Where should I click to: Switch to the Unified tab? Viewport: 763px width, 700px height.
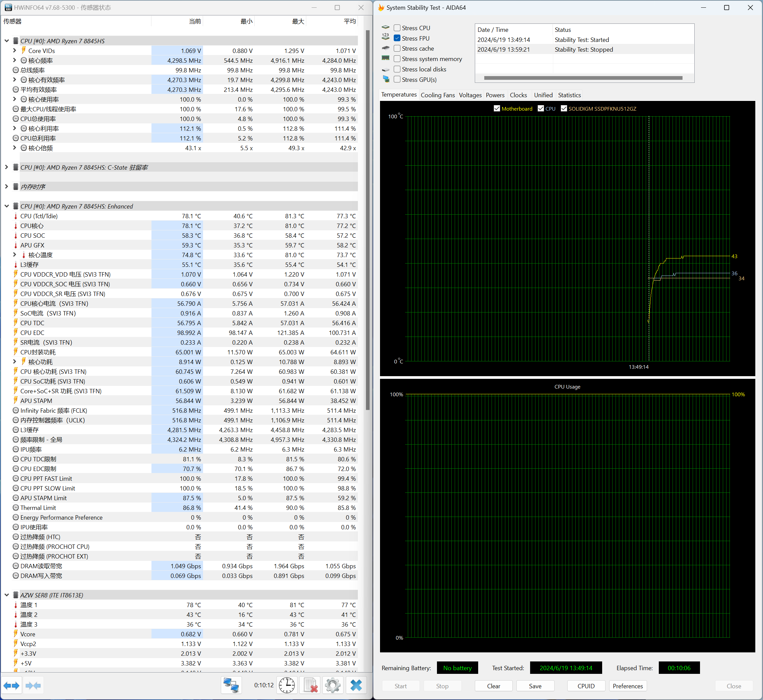coord(543,95)
